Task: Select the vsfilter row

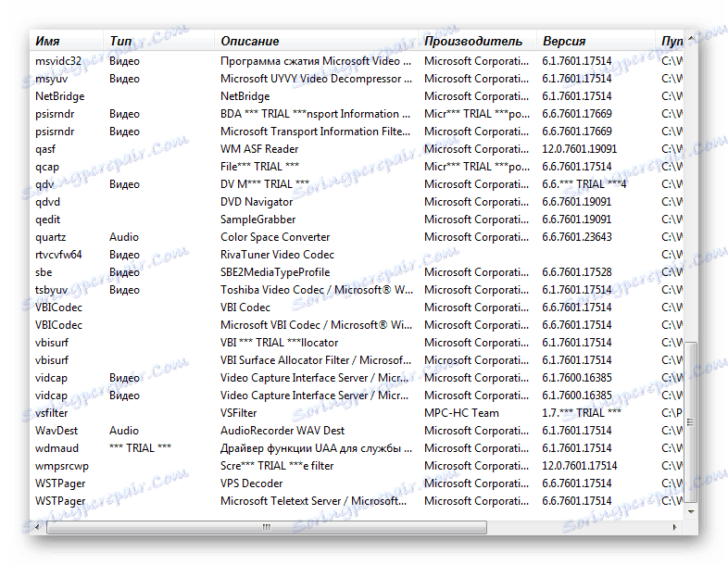Action: coord(357,413)
